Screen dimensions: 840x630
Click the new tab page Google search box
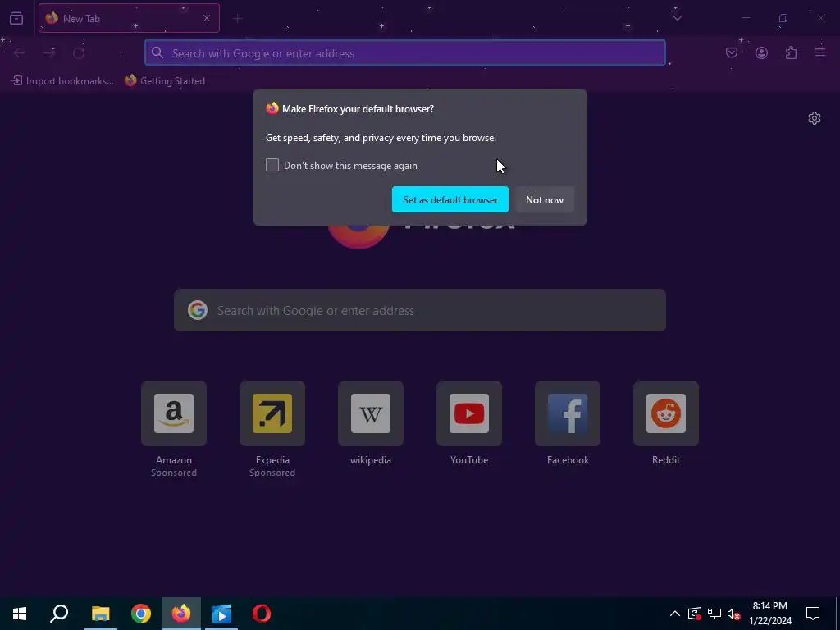pyautogui.click(x=420, y=310)
